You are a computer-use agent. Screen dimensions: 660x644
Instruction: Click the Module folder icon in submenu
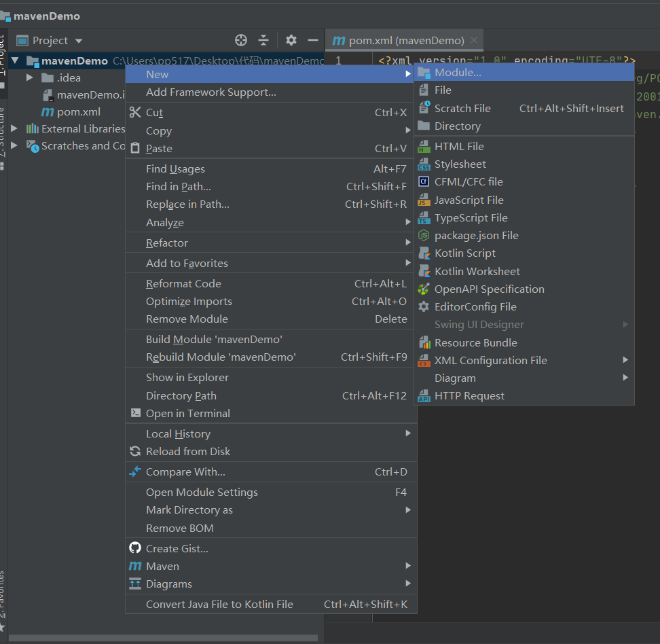pos(424,73)
